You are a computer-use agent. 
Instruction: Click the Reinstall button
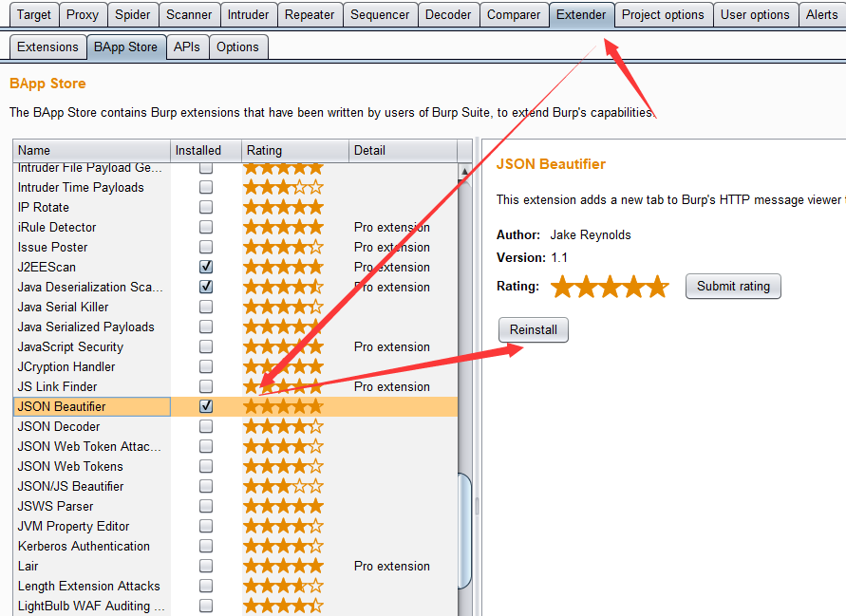(x=533, y=329)
